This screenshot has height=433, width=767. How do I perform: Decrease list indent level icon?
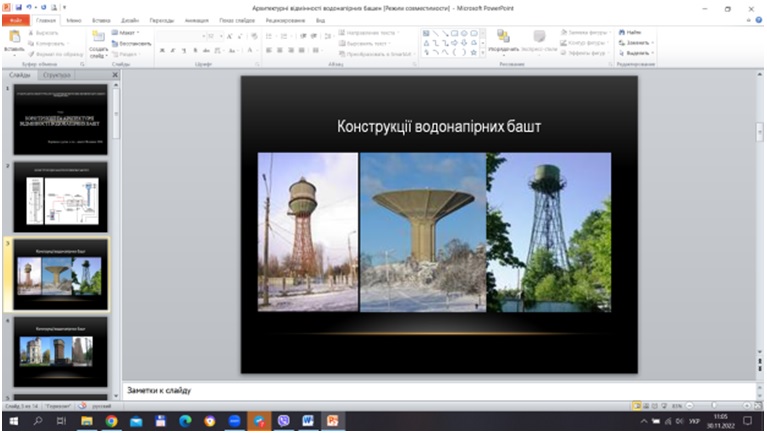(303, 36)
